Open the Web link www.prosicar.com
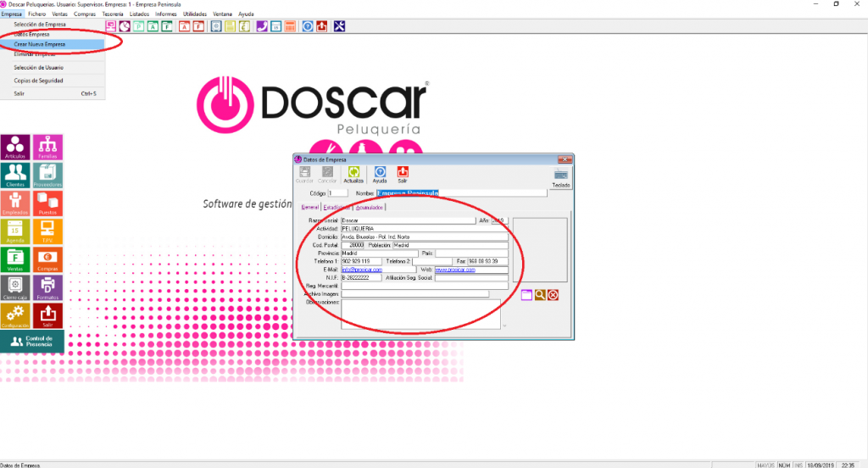This screenshot has width=868, height=468. tap(455, 270)
